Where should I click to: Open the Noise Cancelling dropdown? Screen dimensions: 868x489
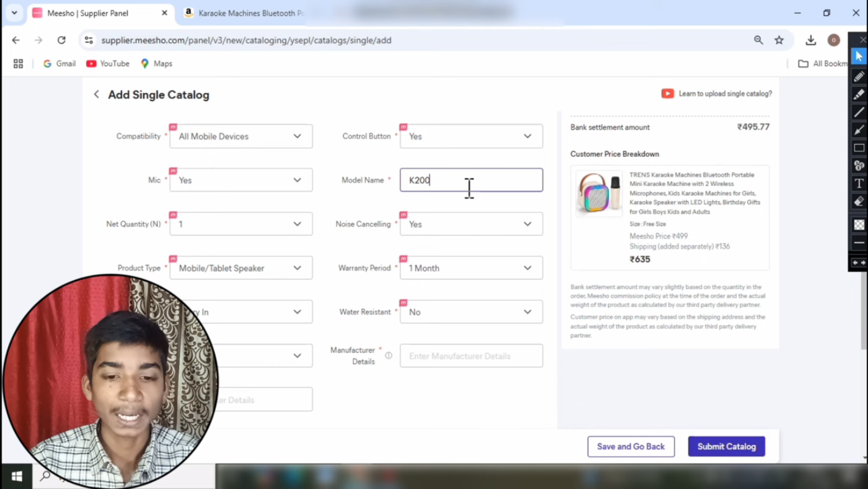click(471, 224)
